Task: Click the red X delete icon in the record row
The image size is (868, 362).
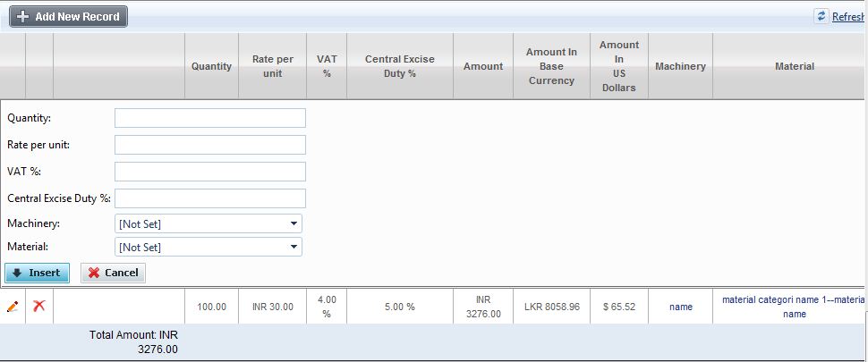Action: pos(38,306)
